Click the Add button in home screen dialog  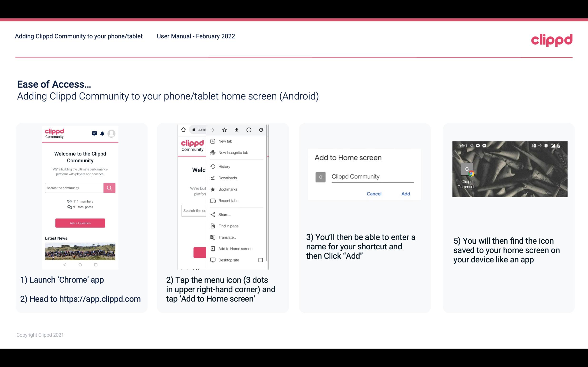click(x=405, y=194)
